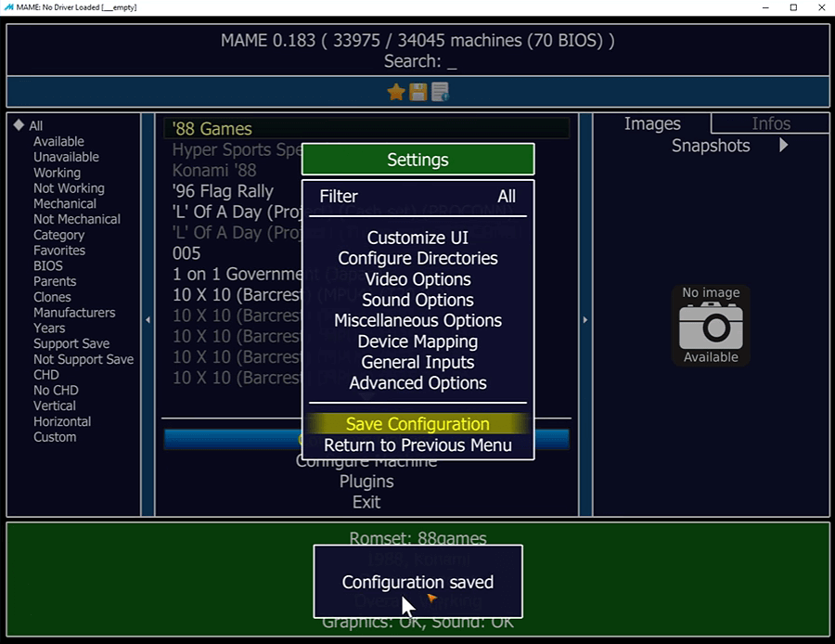Change the Filter All setting
Image resolution: width=835 pixels, height=644 pixels.
point(417,196)
